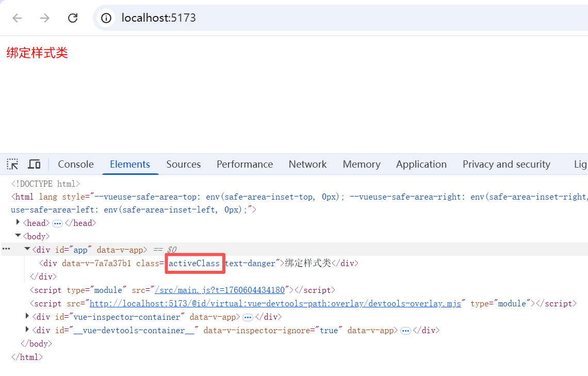Open the Performance tab
The width and height of the screenshot is (588, 376).
[244, 164]
